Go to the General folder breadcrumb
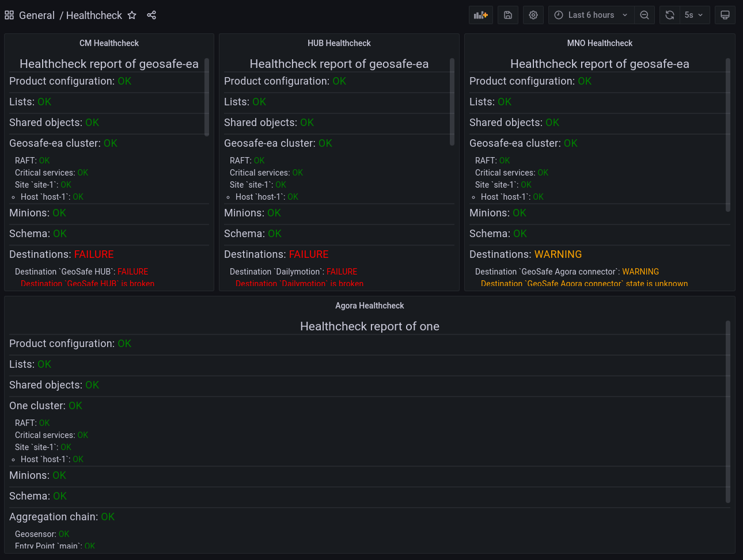This screenshot has height=560, width=743. coord(37,15)
